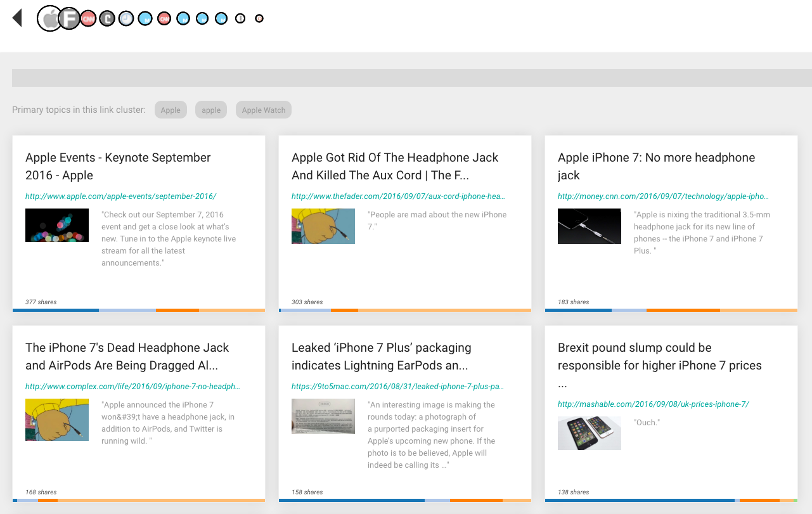Open 'Leaked iPhone 7 Plus packaging' headline
Image resolution: width=812 pixels, height=514 pixels.
[382, 356]
